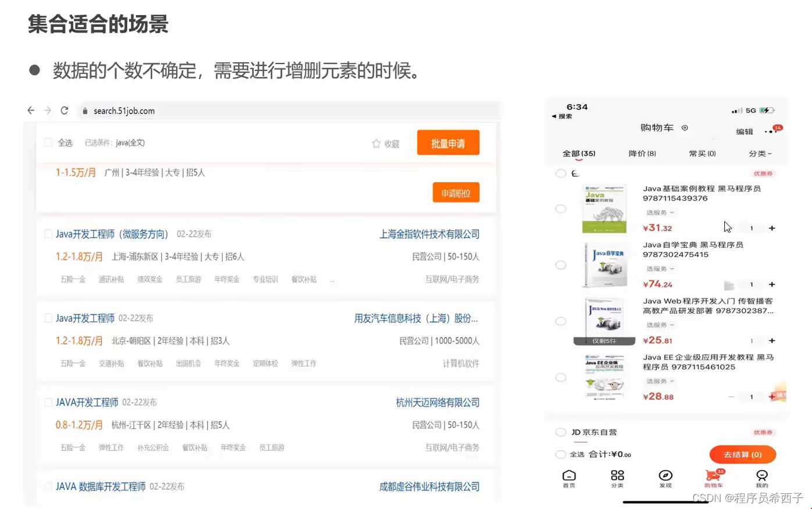
Task: Tap the Java自学宝典 book cover
Action: (605, 265)
